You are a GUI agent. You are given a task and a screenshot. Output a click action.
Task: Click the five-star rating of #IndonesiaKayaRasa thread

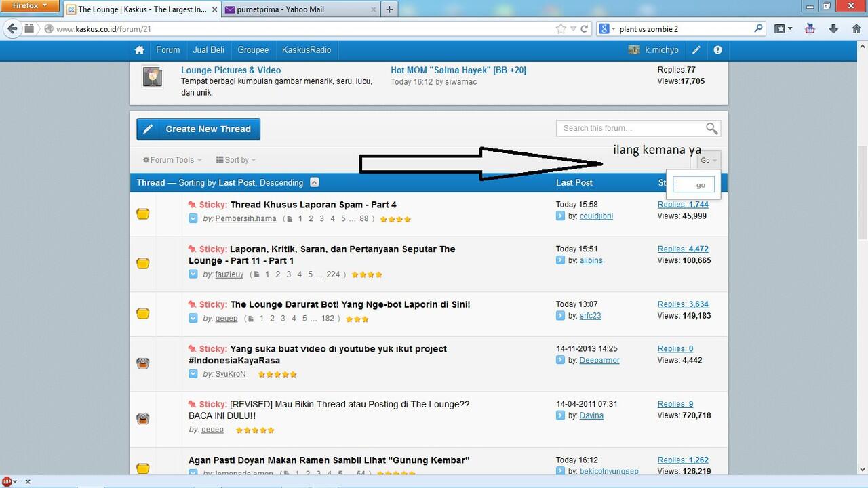[277, 374]
